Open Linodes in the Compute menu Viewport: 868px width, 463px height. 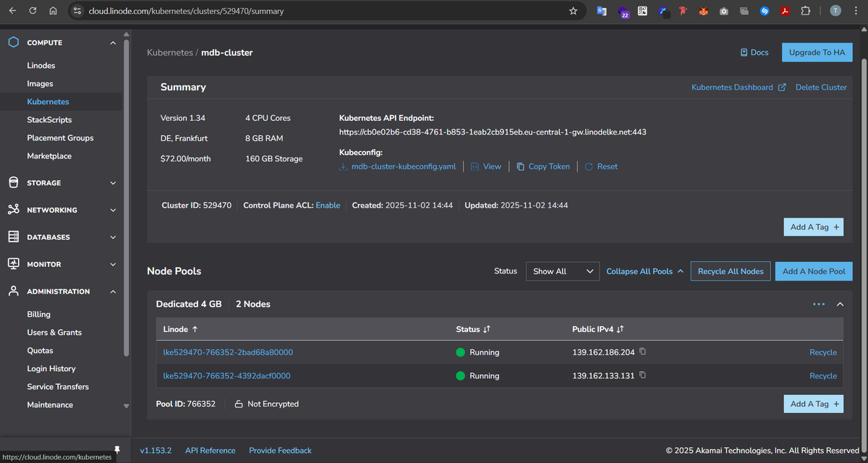tap(41, 66)
